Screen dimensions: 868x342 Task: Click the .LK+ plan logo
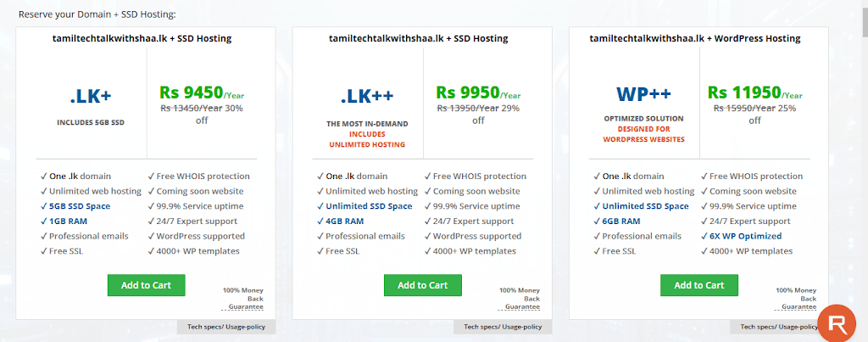pos(91,97)
